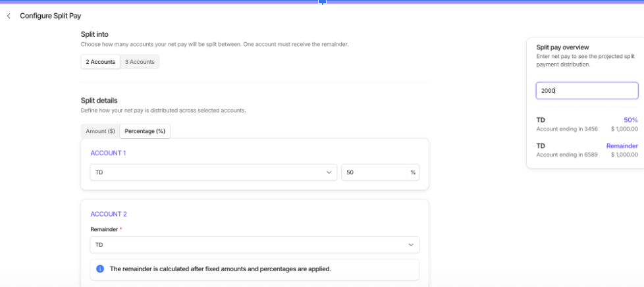Viewport: 644px width, 287px height.
Task: Click the blue info icon in remainder note
Action: (100, 269)
